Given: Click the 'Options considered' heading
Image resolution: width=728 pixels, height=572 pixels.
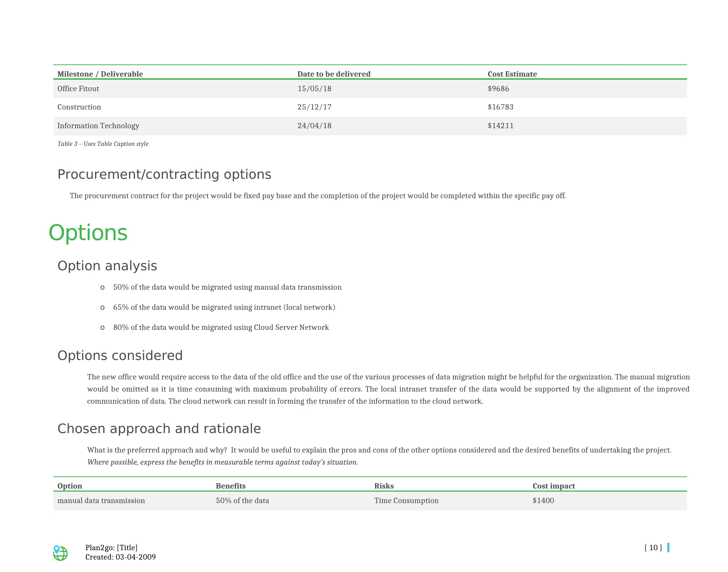Looking at the screenshot, I should coord(120,355).
